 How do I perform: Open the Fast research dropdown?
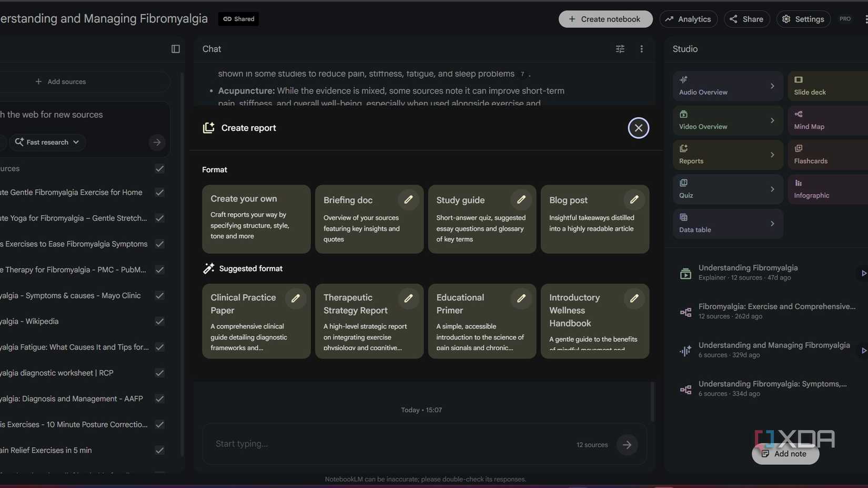click(47, 142)
